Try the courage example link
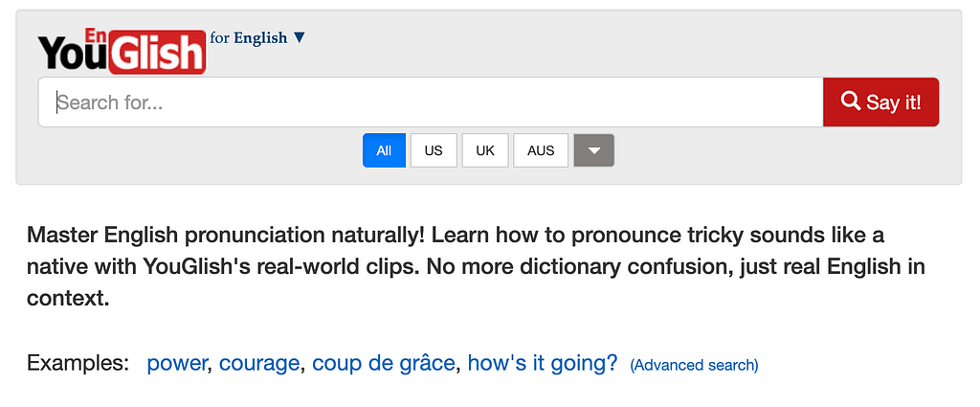This screenshot has width=980, height=407. [x=259, y=364]
